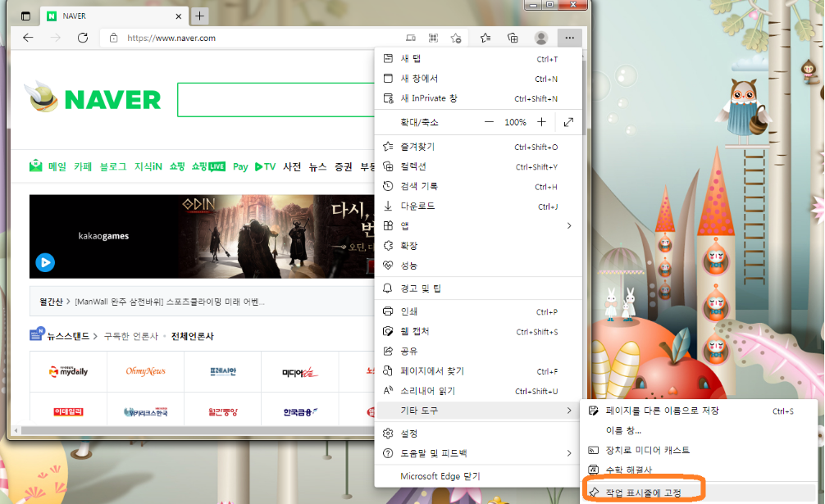Click the site lock icon

click(113, 38)
